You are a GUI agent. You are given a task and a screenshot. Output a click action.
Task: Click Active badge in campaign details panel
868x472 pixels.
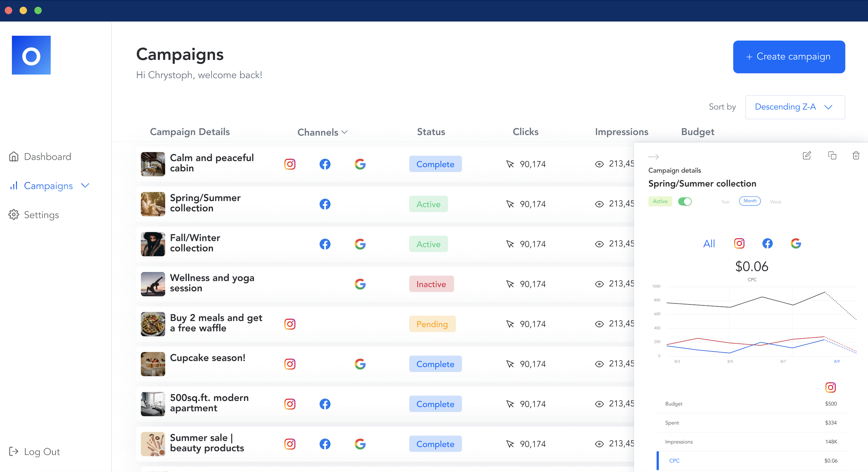[x=660, y=201]
